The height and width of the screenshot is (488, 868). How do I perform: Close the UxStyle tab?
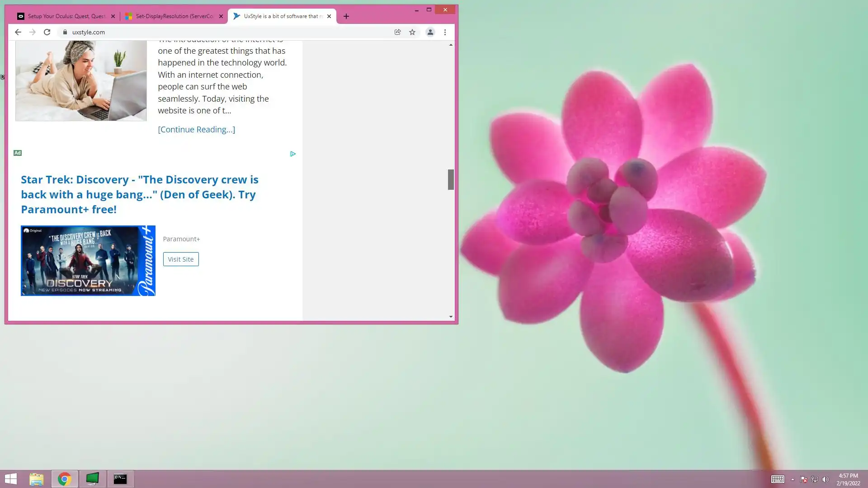coord(329,16)
